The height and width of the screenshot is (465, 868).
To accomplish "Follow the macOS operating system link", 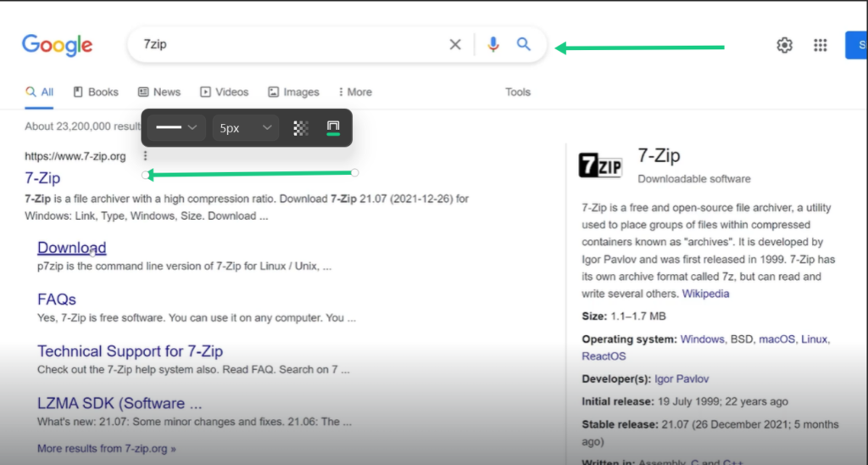I will 776,339.
